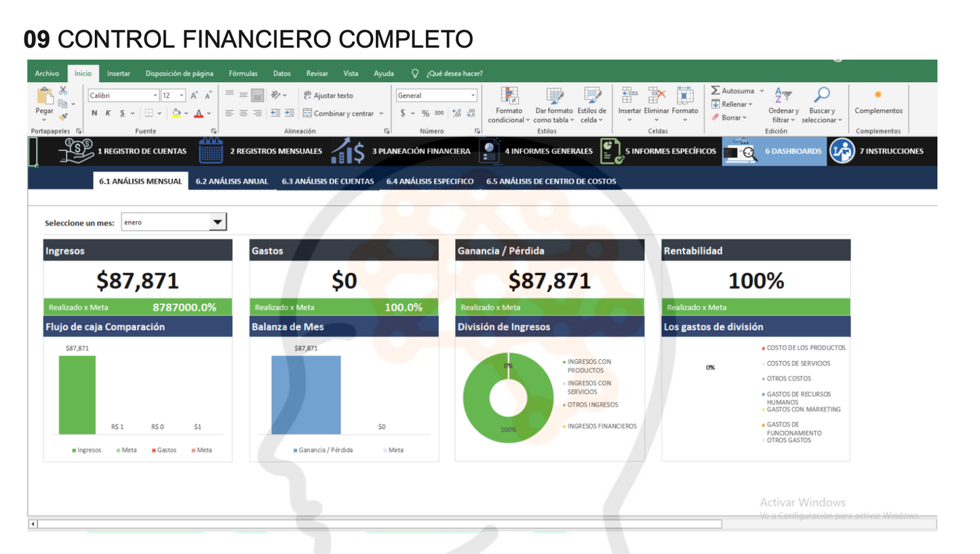Toggle bold N formatting

click(x=95, y=113)
